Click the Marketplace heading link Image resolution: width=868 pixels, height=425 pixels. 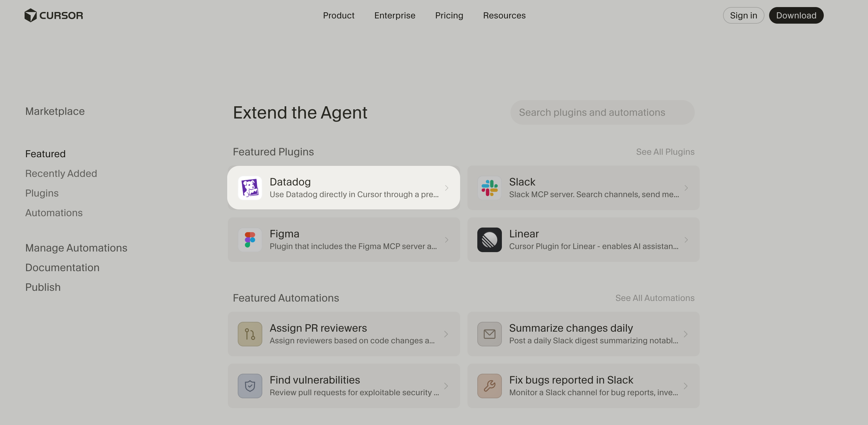(x=55, y=111)
